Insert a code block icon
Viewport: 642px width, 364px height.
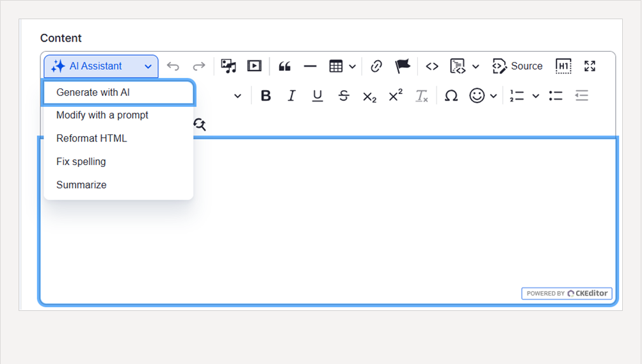click(x=458, y=66)
